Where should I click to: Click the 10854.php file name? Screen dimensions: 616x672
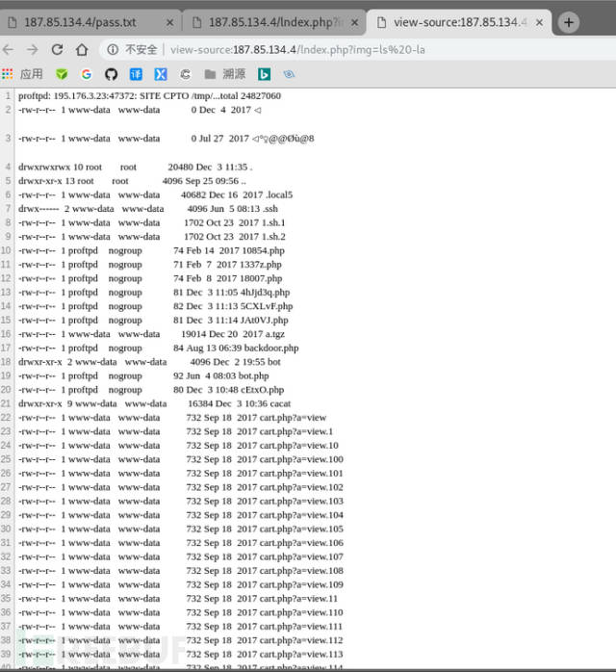(x=263, y=250)
